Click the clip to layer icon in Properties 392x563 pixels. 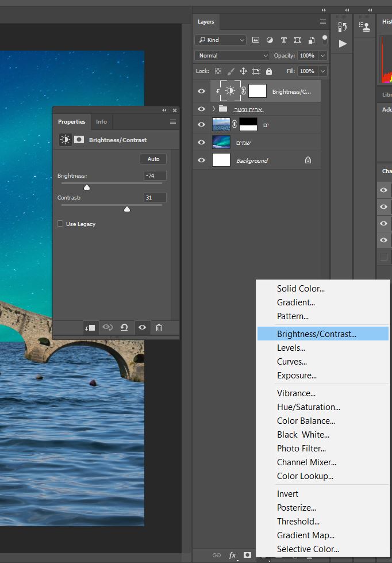90,328
